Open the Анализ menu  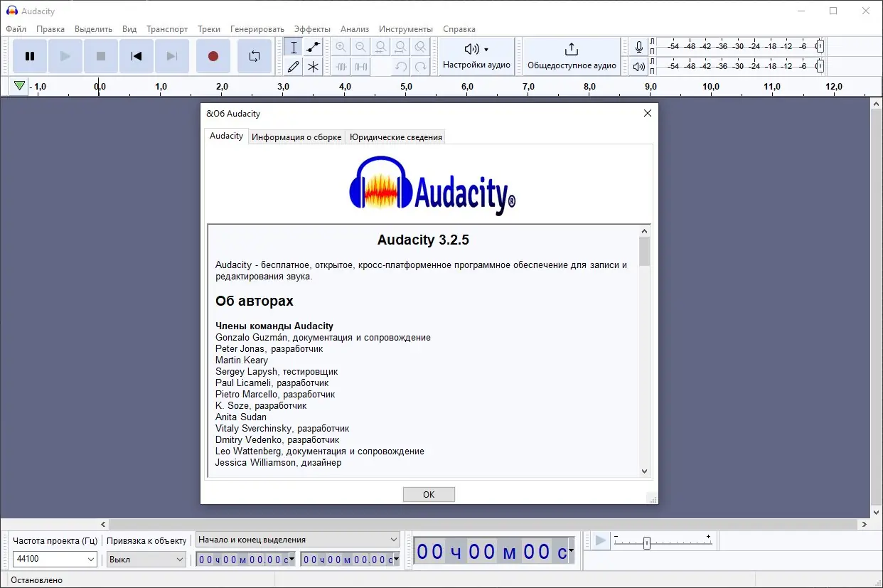coord(355,29)
